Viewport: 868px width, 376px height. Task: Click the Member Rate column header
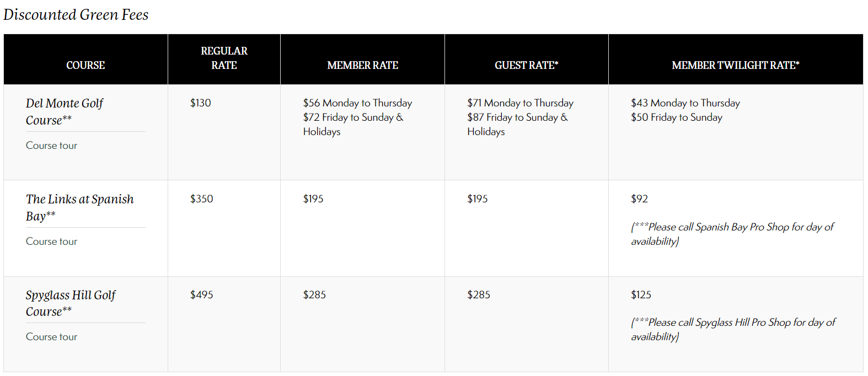click(362, 65)
